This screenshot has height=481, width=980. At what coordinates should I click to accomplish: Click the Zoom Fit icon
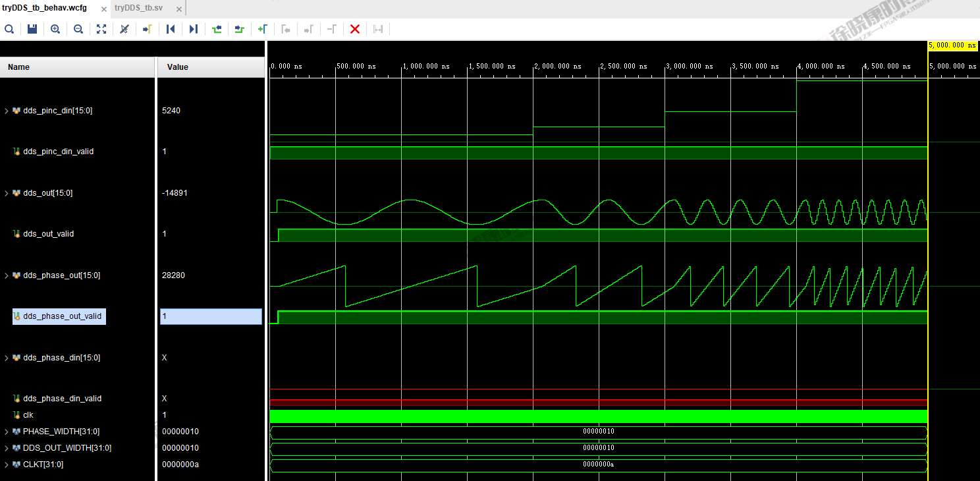point(101,29)
